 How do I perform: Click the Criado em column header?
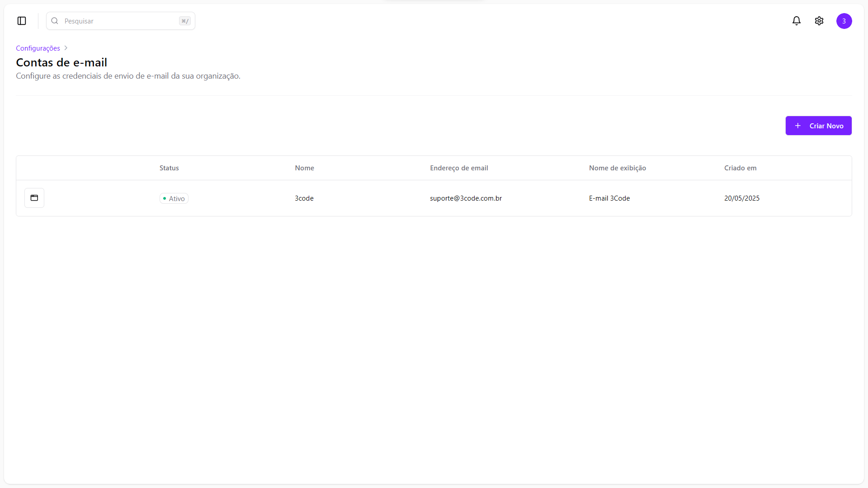click(x=740, y=168)
